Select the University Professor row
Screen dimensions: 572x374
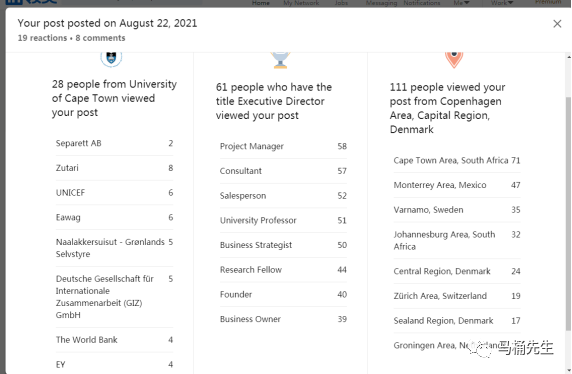click(x=283, y=220)
